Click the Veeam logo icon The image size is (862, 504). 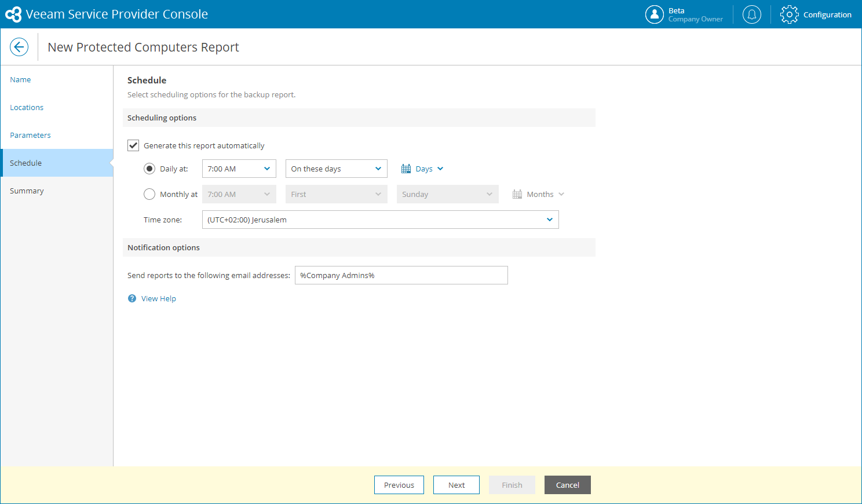[x=13, y=14]
